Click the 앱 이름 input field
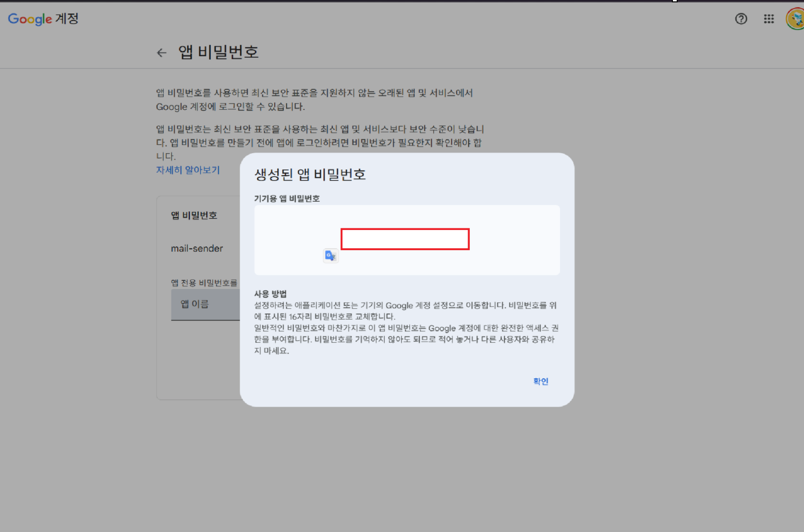The image size is (804, 532). coord(206,304)
